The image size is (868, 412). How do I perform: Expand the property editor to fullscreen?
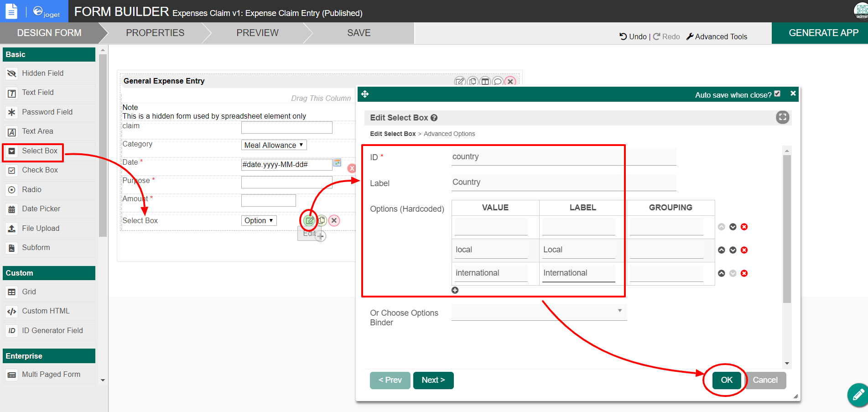pyautogui.click(x=782, y=117)
